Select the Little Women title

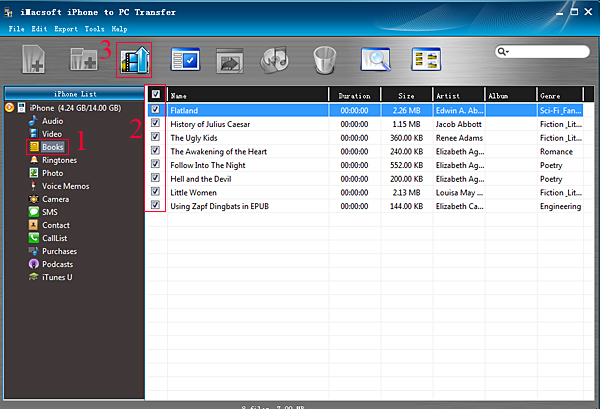click(193, 193)
